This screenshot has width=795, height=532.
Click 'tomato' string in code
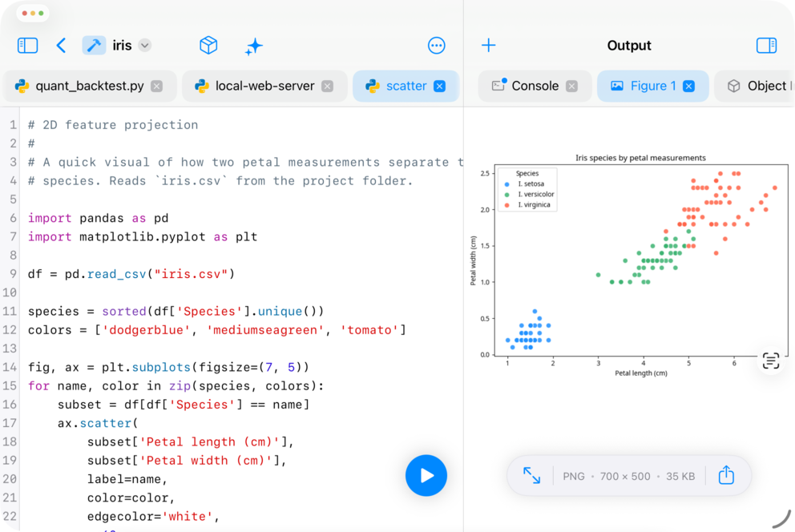pyautogui.click(x=369, y=330)
